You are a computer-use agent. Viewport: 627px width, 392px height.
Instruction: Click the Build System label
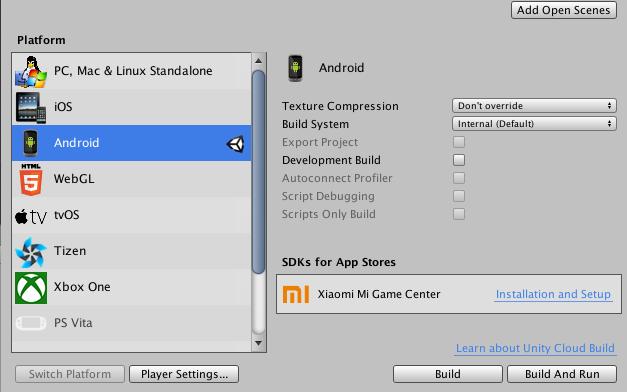[x=315, y=124]
